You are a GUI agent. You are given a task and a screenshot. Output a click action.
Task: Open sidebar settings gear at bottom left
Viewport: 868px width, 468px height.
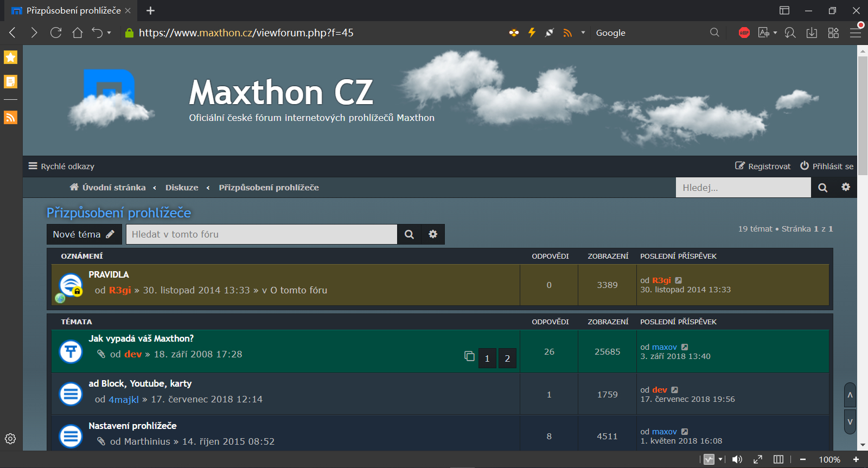pos(10,439)
